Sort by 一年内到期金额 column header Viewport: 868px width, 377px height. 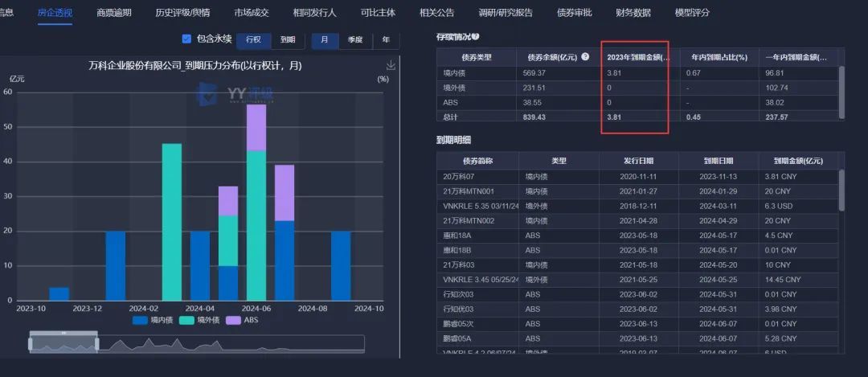click(x=799, y=57)
